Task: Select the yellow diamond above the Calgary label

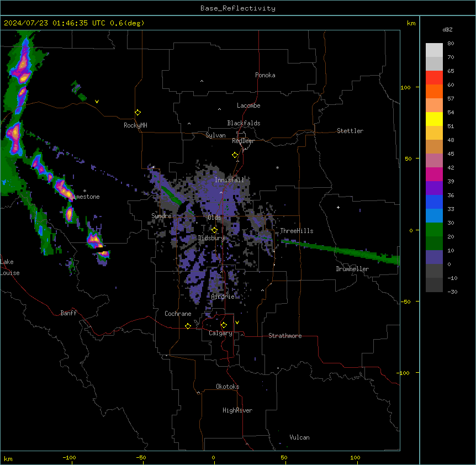Action: pos(224,325)
